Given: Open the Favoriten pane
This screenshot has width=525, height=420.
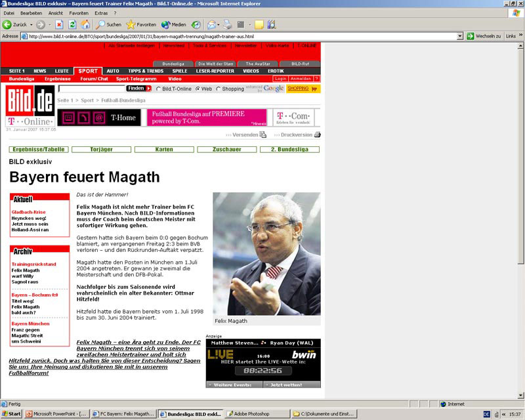Looking at the screenshot, I should coord(141,24).
